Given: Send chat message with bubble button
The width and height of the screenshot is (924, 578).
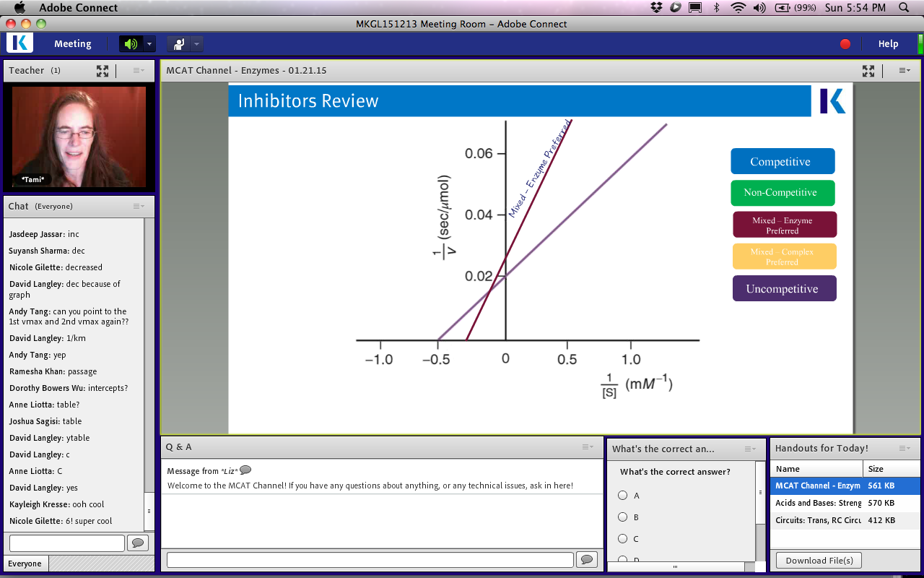Looking at the screenshot, I should click(x=138, y=543).
